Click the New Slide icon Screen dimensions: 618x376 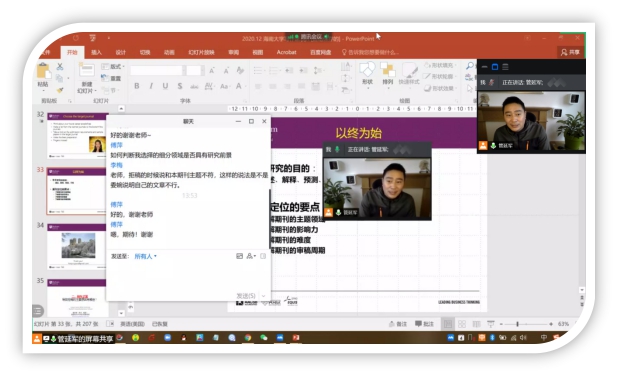pos(86,70)
